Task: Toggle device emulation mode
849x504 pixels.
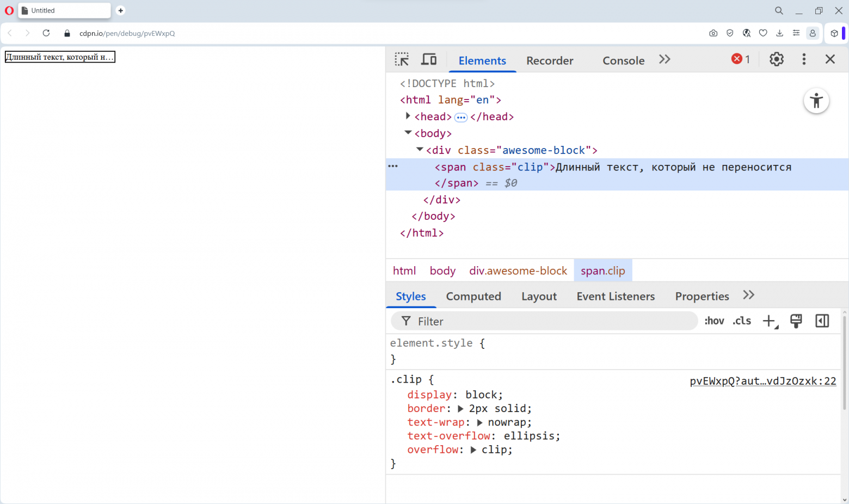Action: point(429,59)
